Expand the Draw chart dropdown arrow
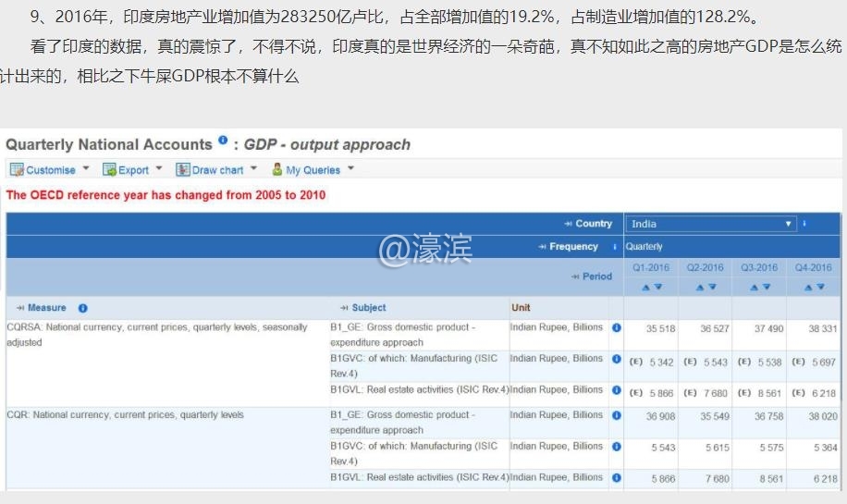847x504 pixels. click(x=253, y=168)
